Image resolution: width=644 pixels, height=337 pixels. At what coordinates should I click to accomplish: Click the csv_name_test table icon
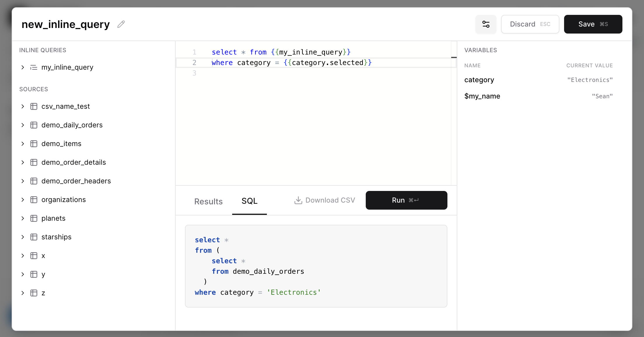[34, 106]
